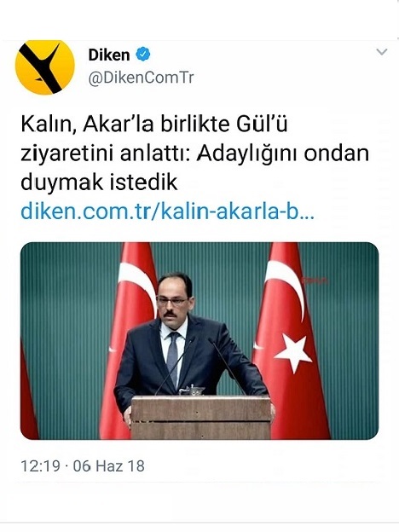Click the Diken display name

[x=109, y=55]
